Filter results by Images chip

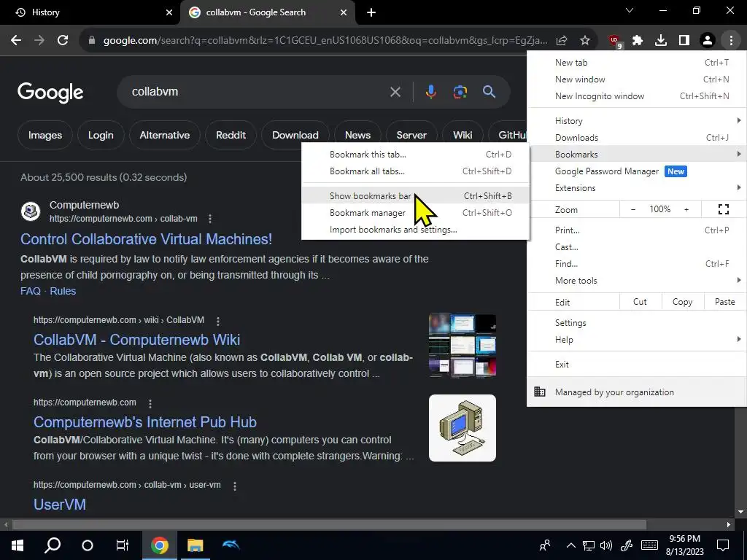(44, 135)
